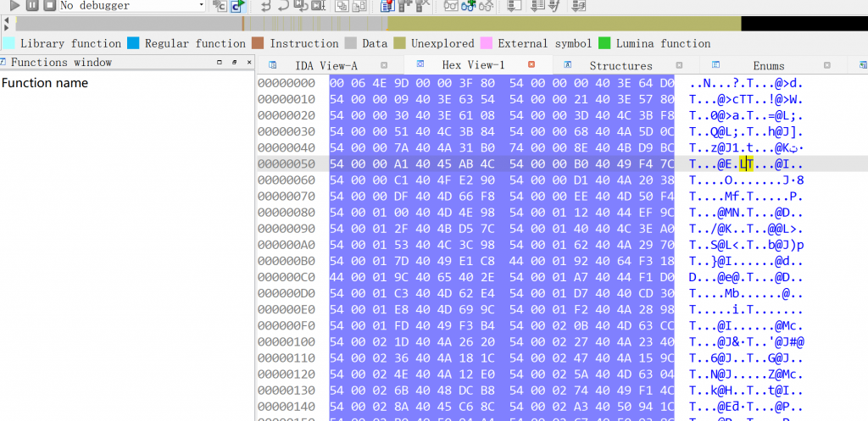Click the blue C with green arrow icon
Screen dimensions: 868x421
pyautogui.click(x=238, y=6)
